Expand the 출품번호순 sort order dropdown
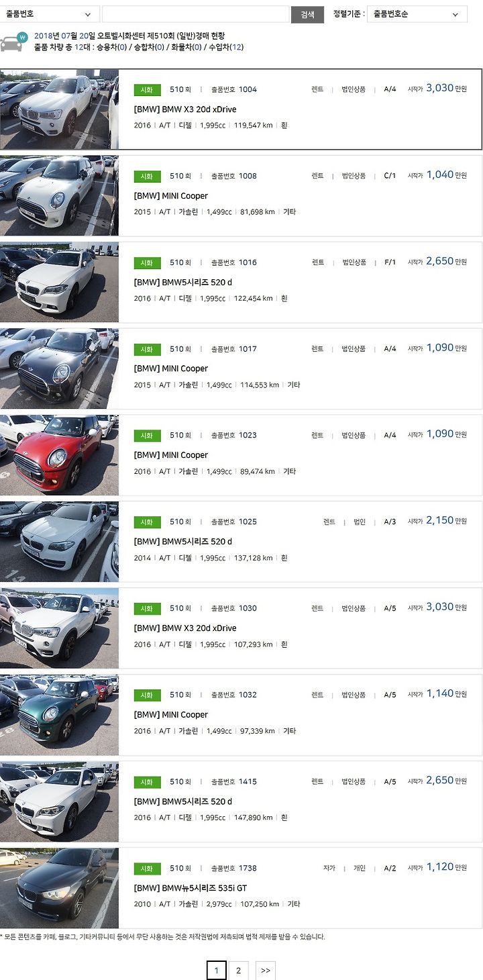The image size is (483, 980). point(417,14)
